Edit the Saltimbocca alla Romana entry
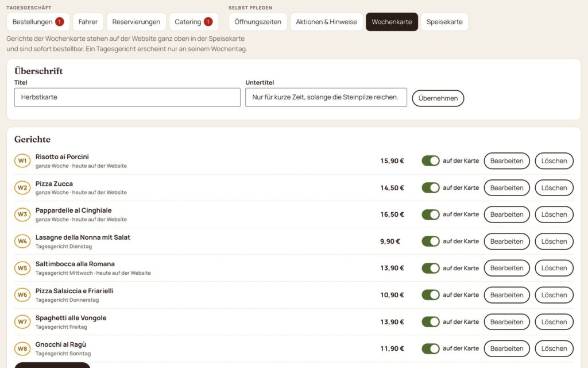The image size is (588, 368). (x=506, y=268)
